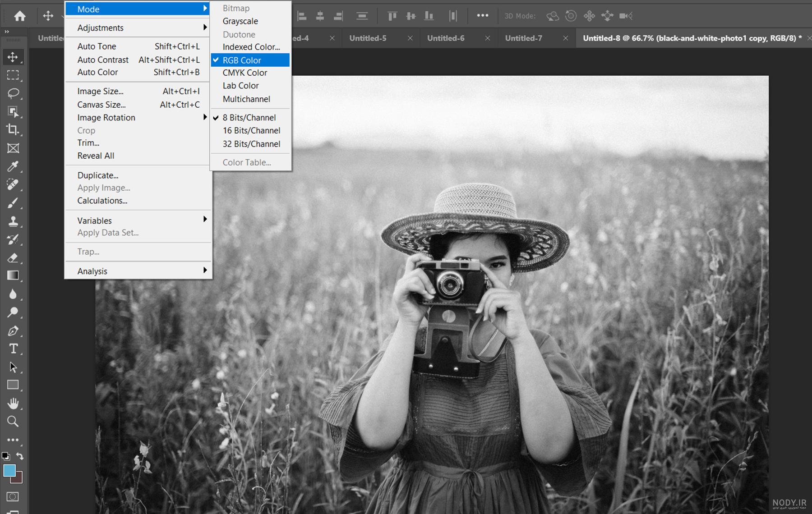812x514 pixels.
Task: Click the dark background color swatch
Action: 18,478
